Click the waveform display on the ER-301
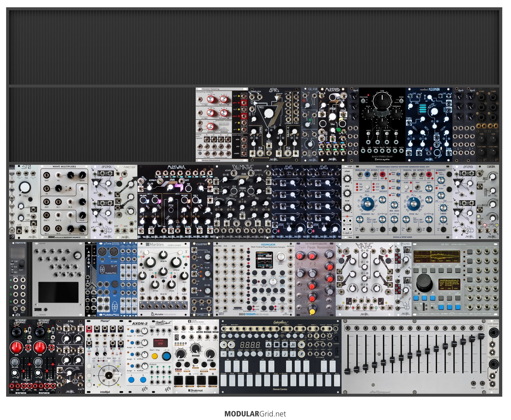 (x=437, y=257)
